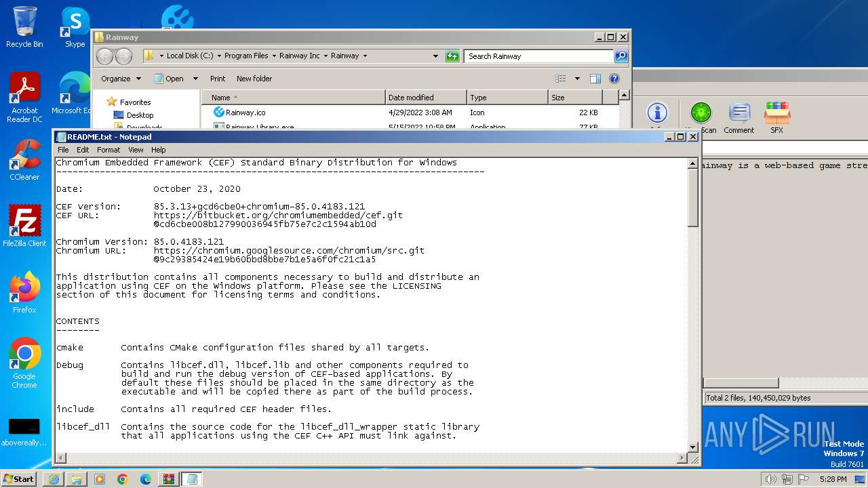The height and width of the screenshot is (488, 868).
Task: Click the Explorer forward navigation button
Action: click(x=124, y=56)
